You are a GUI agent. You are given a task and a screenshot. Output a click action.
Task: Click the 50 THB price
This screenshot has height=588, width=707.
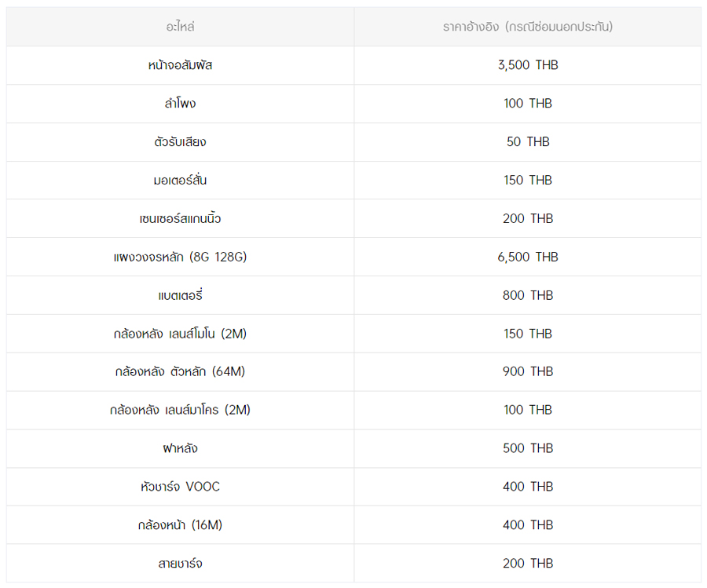(527, 142)
